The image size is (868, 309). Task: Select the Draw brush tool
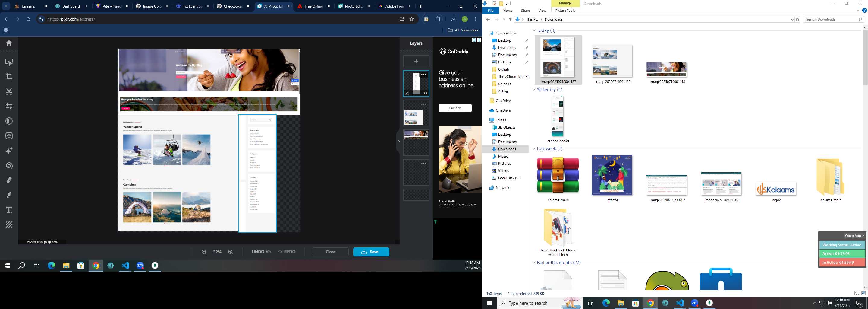pos(9,195)
